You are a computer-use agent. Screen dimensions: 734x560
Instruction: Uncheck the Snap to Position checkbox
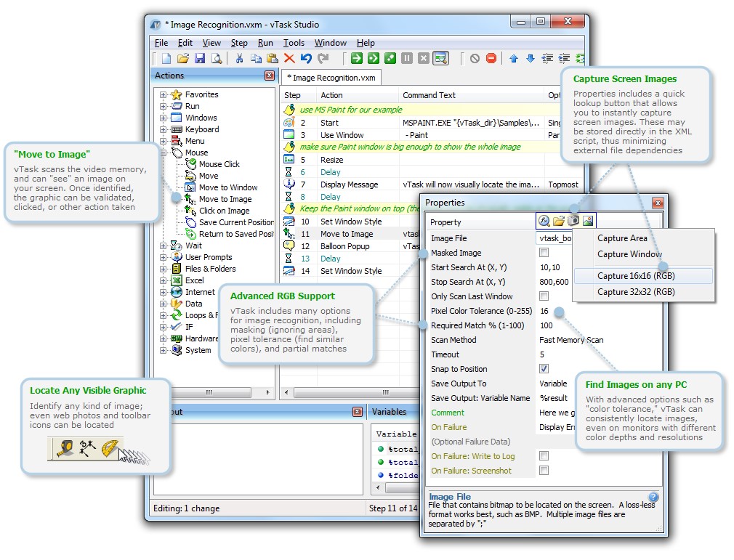544,369
